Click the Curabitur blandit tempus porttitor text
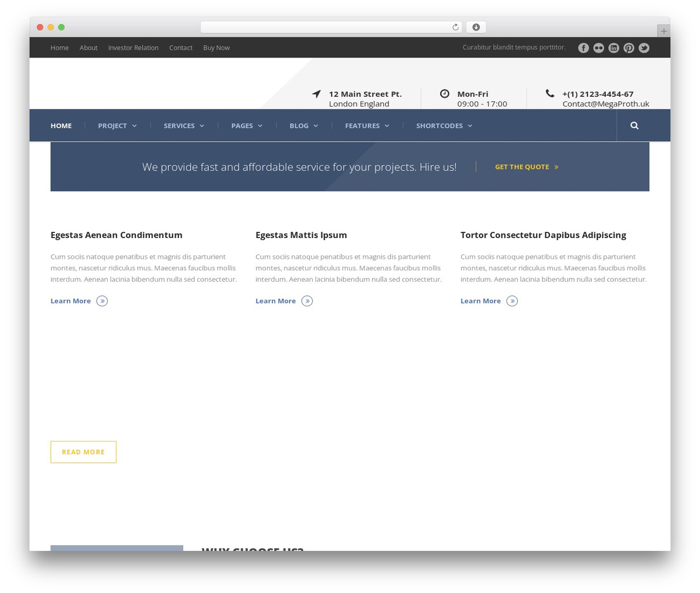Viewport: 700px width, 593px height. pos(514,48)
